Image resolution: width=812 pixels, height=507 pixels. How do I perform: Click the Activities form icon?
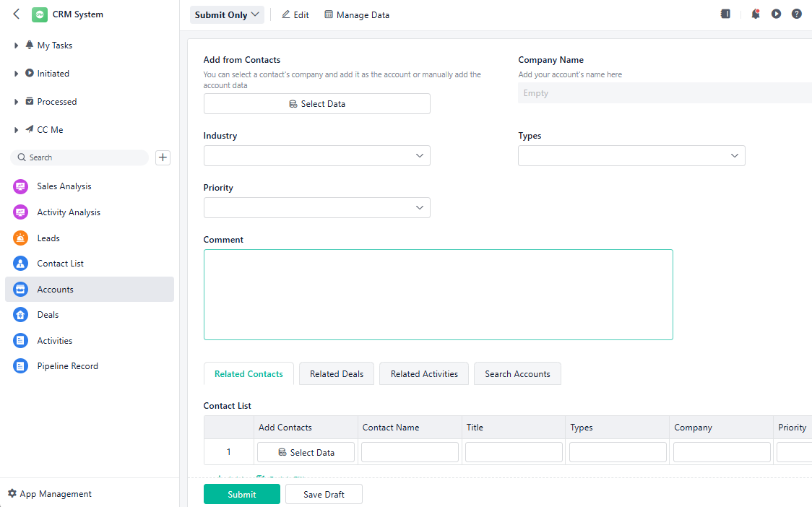[x=20, y=341]
